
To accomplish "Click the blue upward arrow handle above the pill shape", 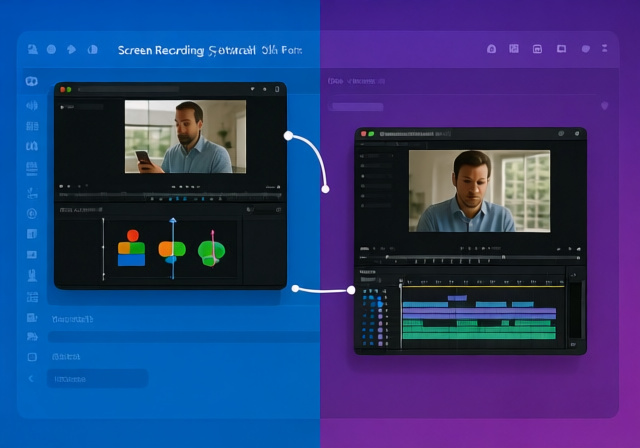I will (x=173, y=221).
